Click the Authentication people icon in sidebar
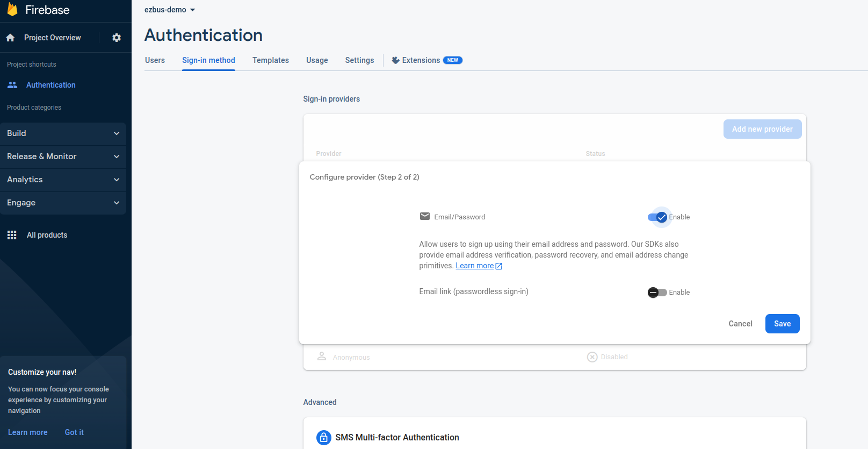Viewport: 868px width, 449px height. [12, 85]
